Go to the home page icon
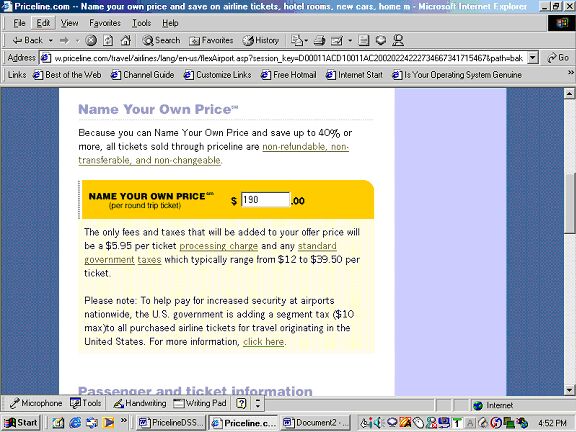 click(x=126, y=40)
